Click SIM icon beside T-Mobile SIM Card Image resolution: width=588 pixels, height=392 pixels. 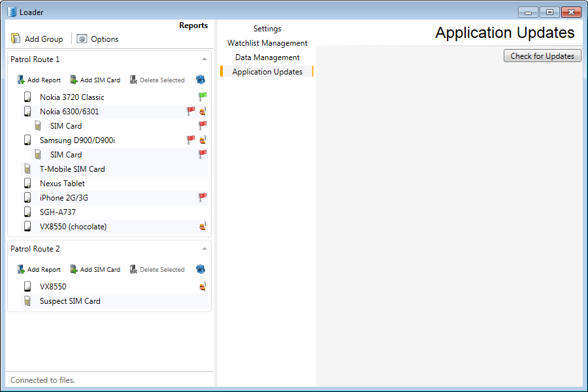click(27, 169)
